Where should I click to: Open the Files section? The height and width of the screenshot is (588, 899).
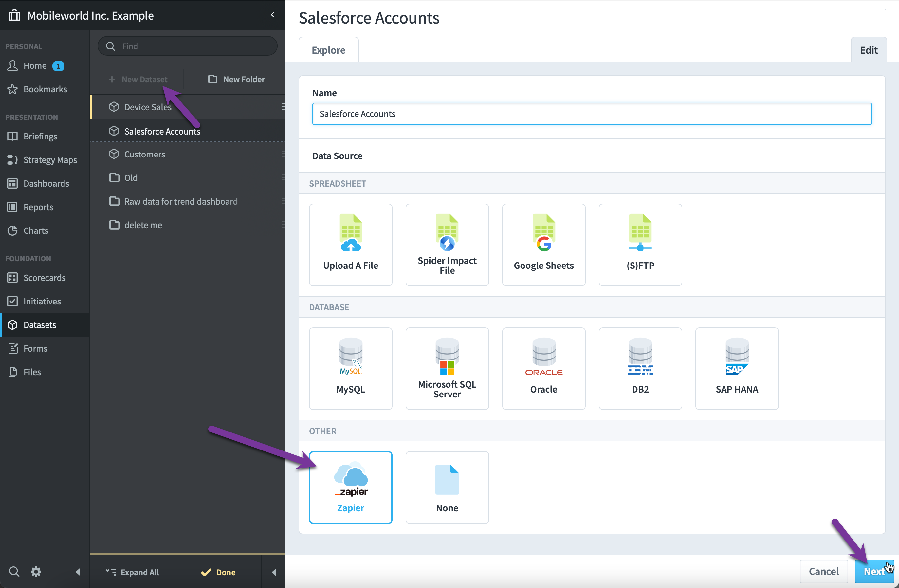point(32,372)
